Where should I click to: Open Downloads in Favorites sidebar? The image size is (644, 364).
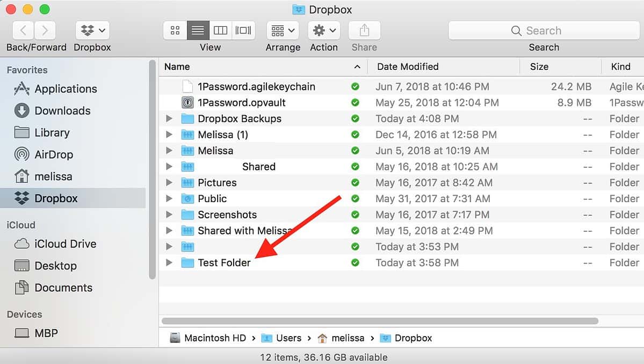click(62, 111)
